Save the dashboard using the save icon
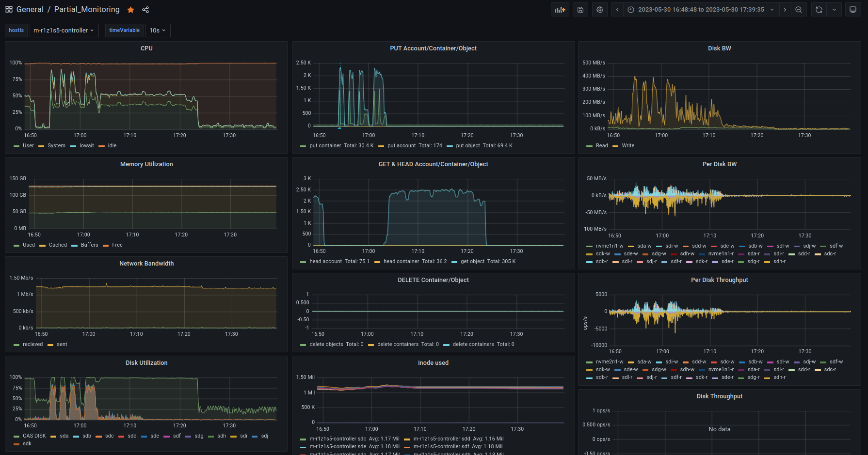 [580, 10]
